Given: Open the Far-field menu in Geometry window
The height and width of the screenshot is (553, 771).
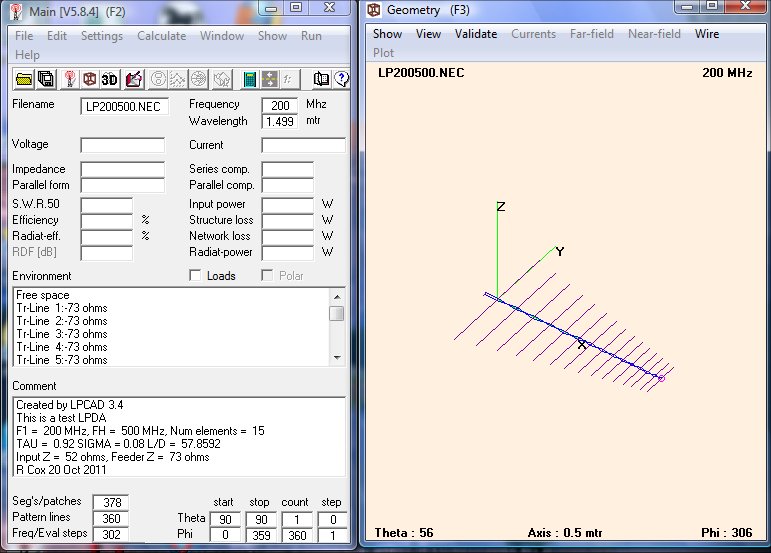Looking at the screenshot, I should (x=592, y=34).
